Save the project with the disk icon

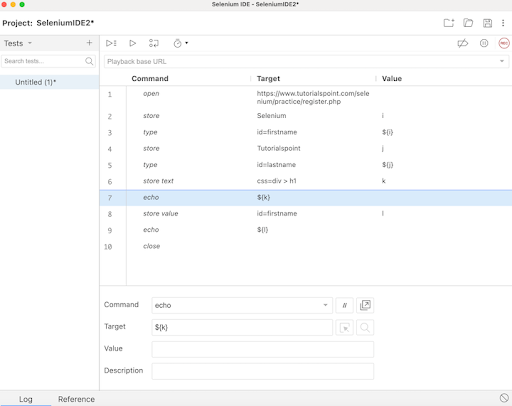[x=487, y=23]
